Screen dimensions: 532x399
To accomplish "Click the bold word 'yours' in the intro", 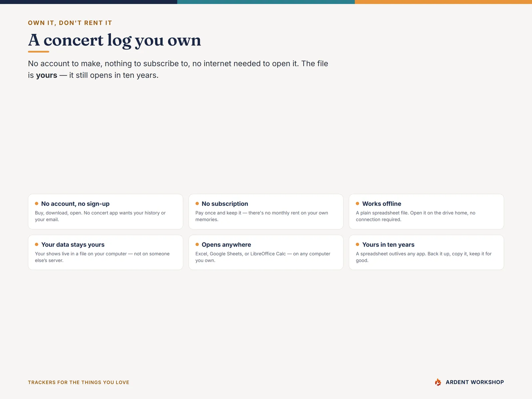I will 47,75.
